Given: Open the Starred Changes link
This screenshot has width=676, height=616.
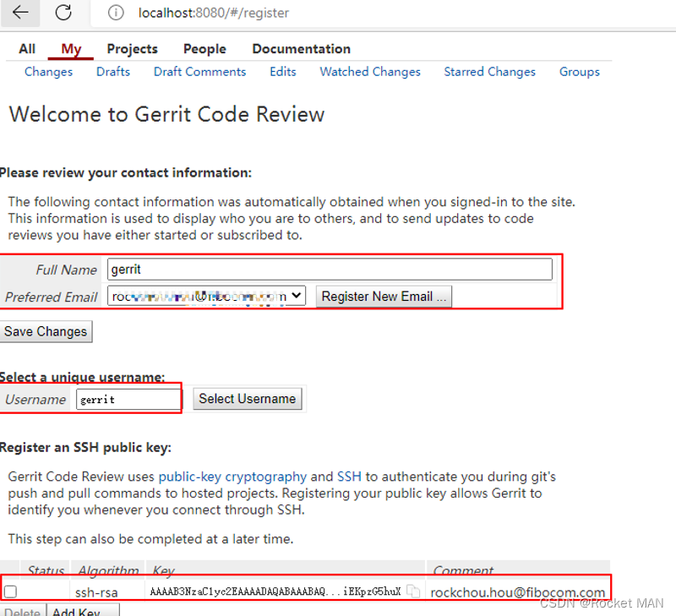Looking at the screenshot, I should [490, 72].
